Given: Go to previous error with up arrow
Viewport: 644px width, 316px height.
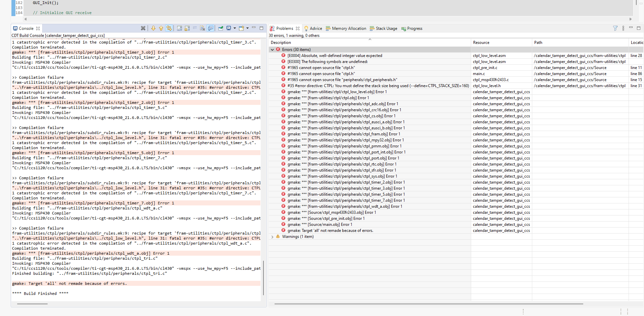Looking at the screenshot, I should 161,28.
